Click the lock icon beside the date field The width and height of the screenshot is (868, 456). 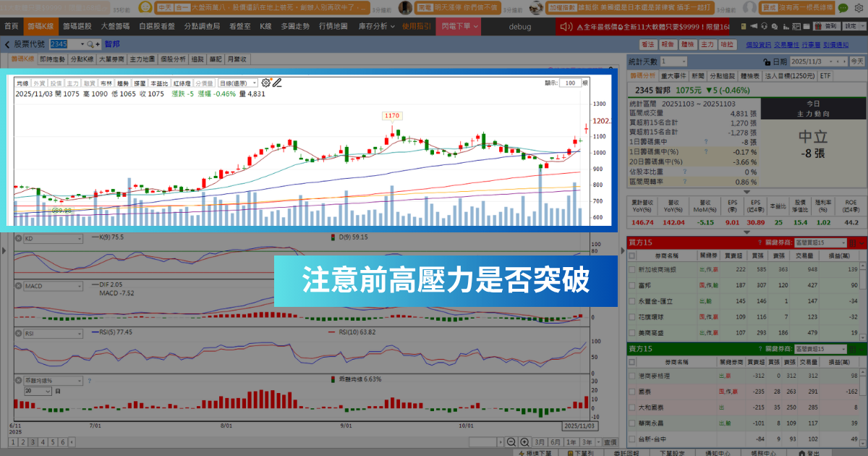point(767,62)
